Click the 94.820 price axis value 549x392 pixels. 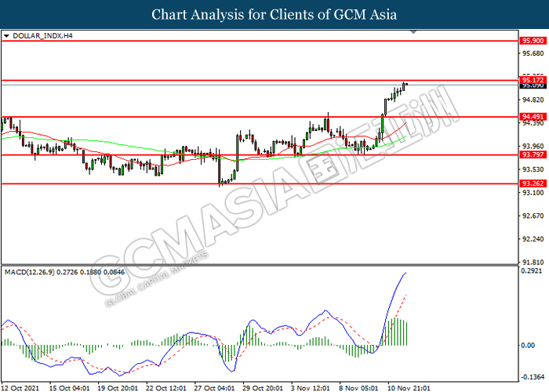click(533, 100)
